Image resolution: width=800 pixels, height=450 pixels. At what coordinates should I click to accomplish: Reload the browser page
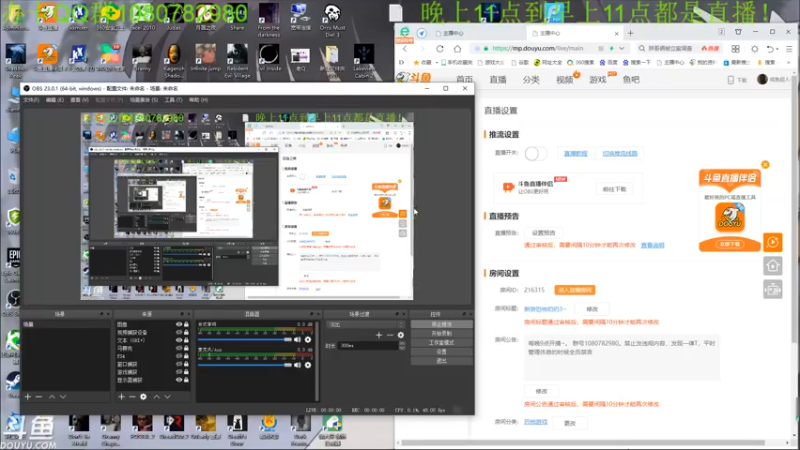440,48
